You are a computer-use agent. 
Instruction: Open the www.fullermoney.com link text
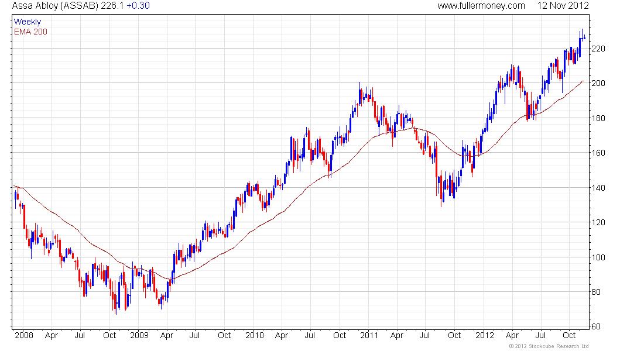(481, 6)
